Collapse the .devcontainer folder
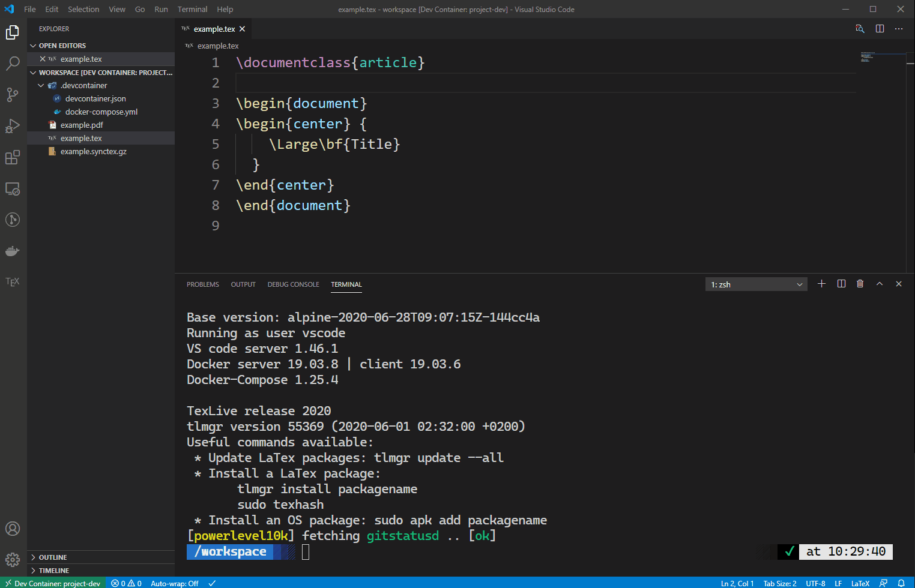 pos(101,86)
